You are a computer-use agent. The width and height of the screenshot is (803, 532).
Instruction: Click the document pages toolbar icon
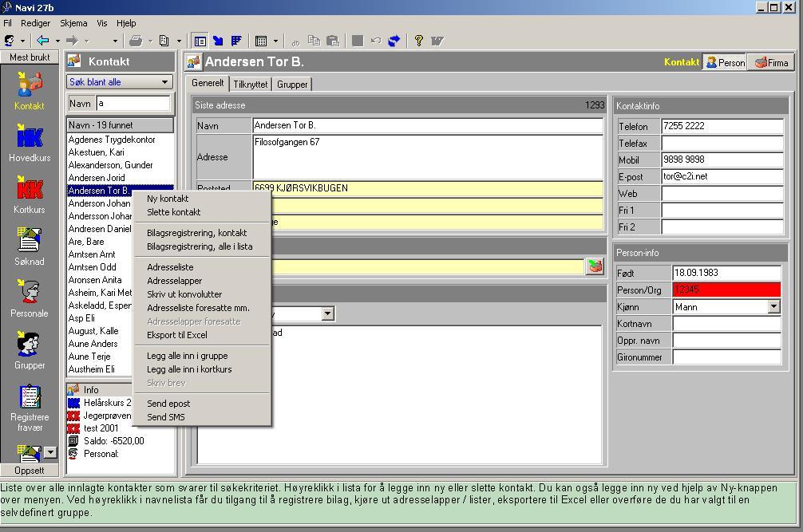[x=164, y=41]
